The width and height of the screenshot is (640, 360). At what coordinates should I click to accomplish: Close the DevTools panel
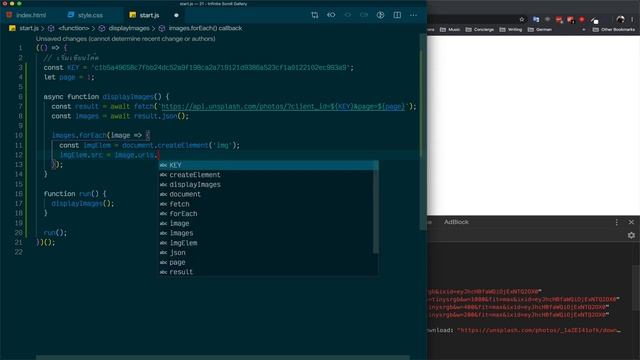pyautogui.click(x=631, y=222)
